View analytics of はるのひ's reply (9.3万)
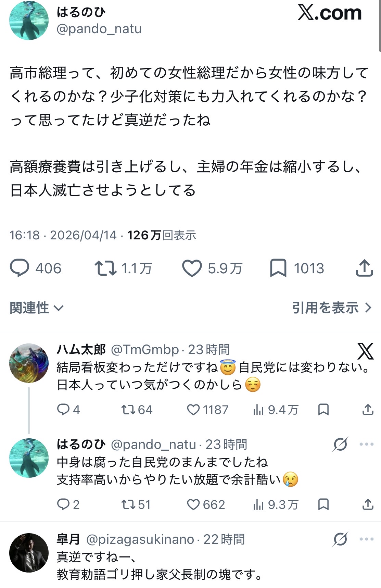Image resolution: width=381 pixels, height=588 pixels. coord(276,504)
